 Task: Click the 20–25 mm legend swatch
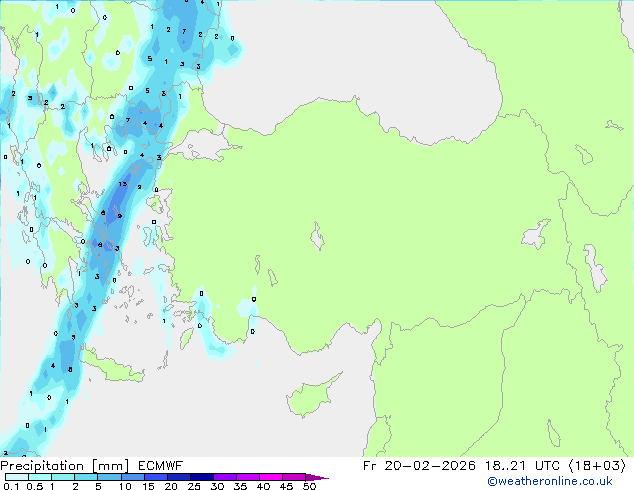pyautogui.click(x=178, y=477)
